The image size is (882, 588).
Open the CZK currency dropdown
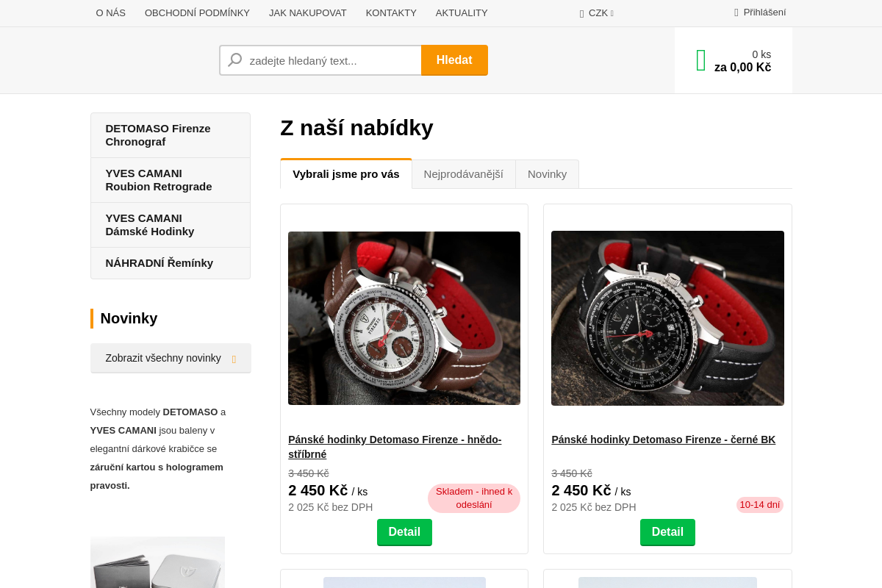[x=597, y=13]
